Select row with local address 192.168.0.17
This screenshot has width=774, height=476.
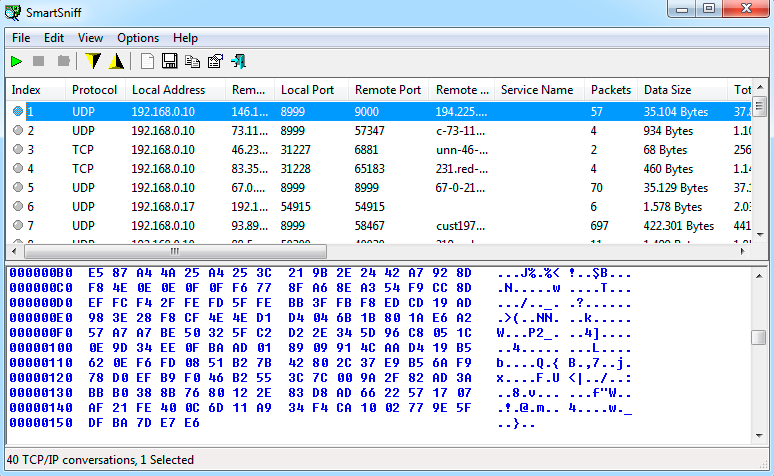pyautogui.click(x=379, y=206)
